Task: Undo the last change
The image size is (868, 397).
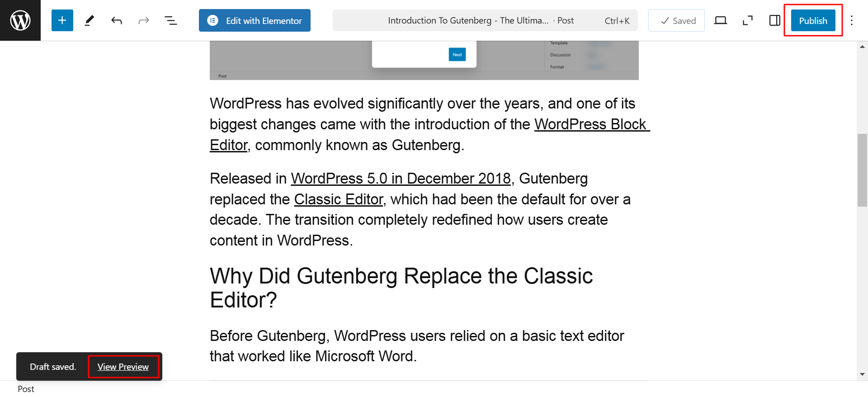Action: pyautogui.click(x=117, y=20)
